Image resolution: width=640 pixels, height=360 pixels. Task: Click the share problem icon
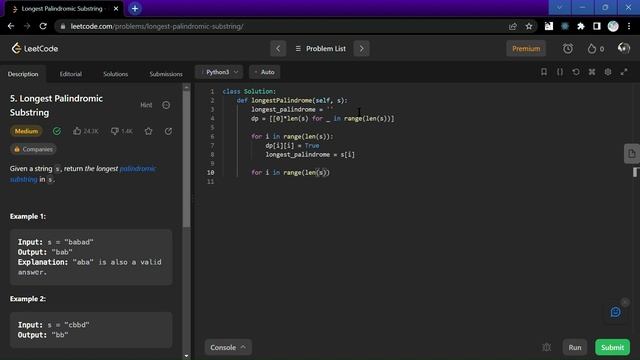pyautogui.click(x=168, y=131)
